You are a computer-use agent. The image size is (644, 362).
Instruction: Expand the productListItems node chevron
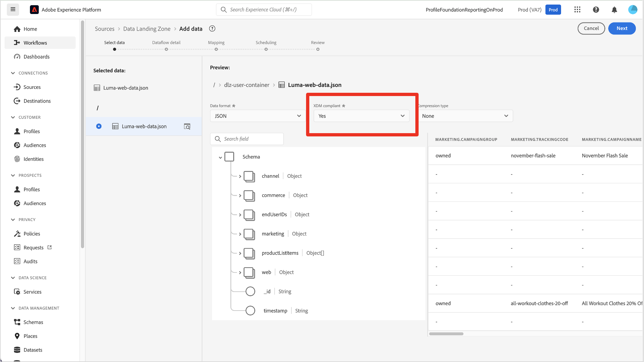(240, 253)
